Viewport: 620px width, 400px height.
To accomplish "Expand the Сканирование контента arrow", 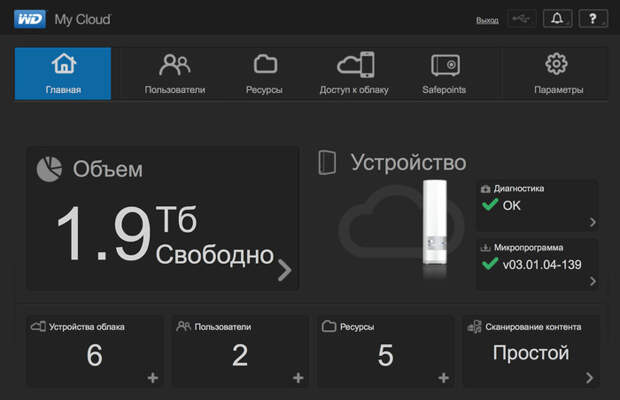I will [590, 378].
